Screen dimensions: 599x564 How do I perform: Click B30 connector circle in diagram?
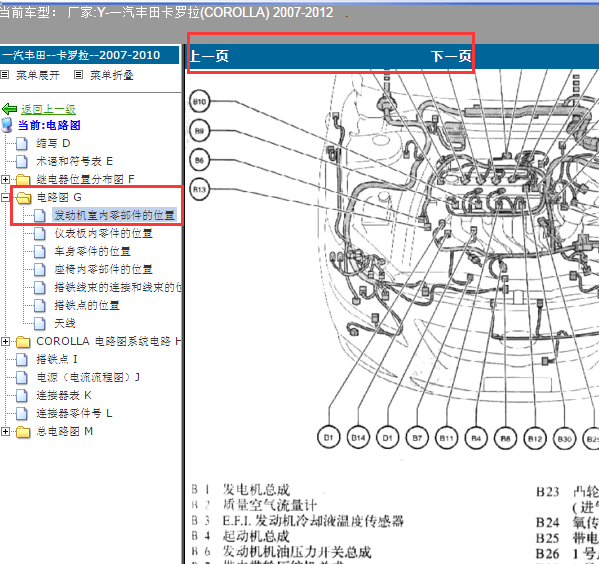564,439
